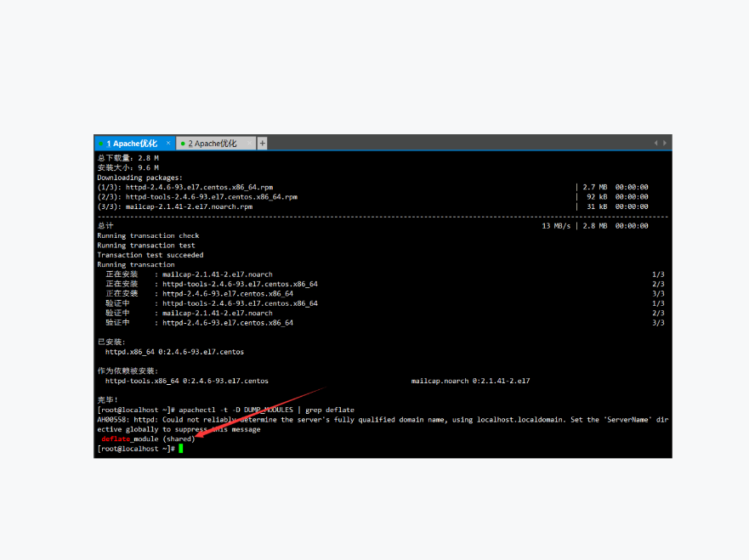Click the green terminal cursor block

(180, 449)
